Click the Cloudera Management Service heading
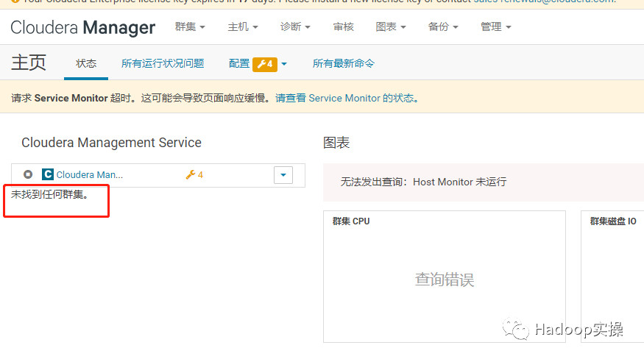Viewport: 644px width, 359px height. [111, 143]
